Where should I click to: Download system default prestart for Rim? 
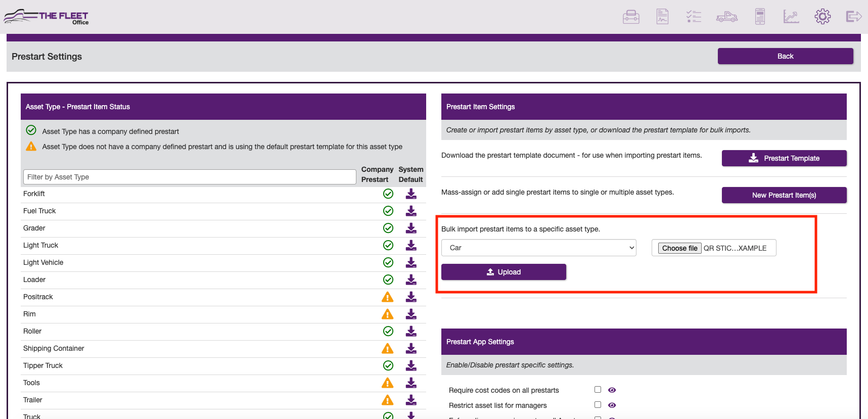411,314
